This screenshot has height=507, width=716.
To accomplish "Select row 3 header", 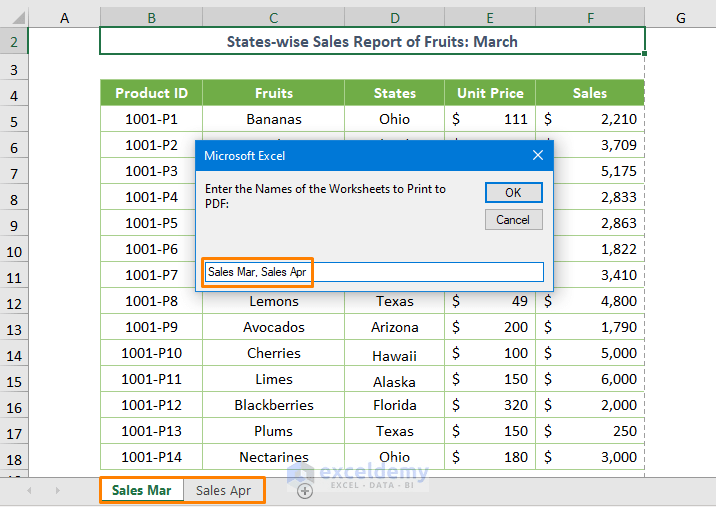I will click(14, 69).
